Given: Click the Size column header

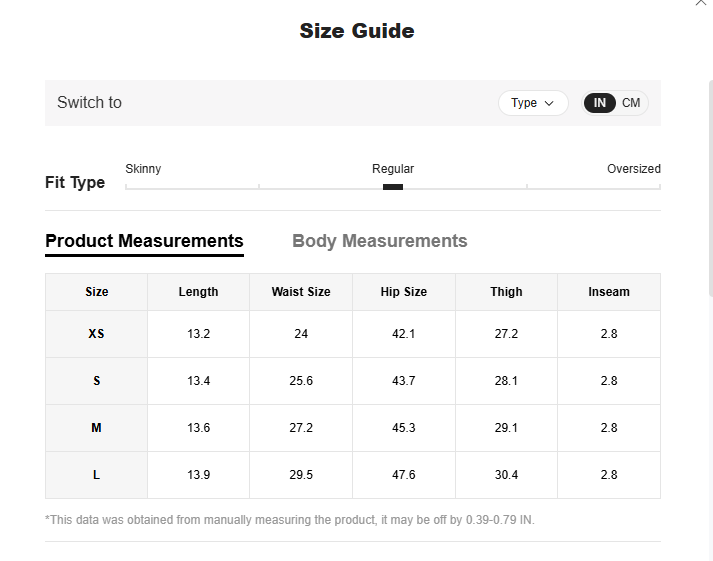Looking at the screenshot, I should 97,292.
